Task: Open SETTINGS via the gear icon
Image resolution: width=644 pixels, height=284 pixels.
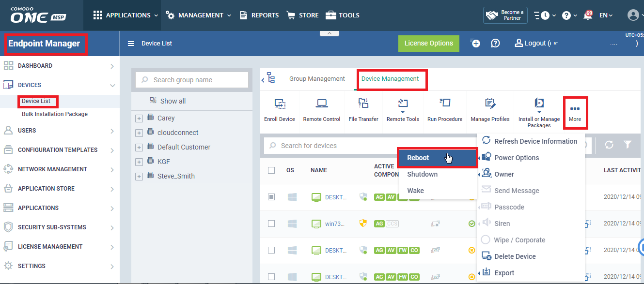Action: (8, 266)
